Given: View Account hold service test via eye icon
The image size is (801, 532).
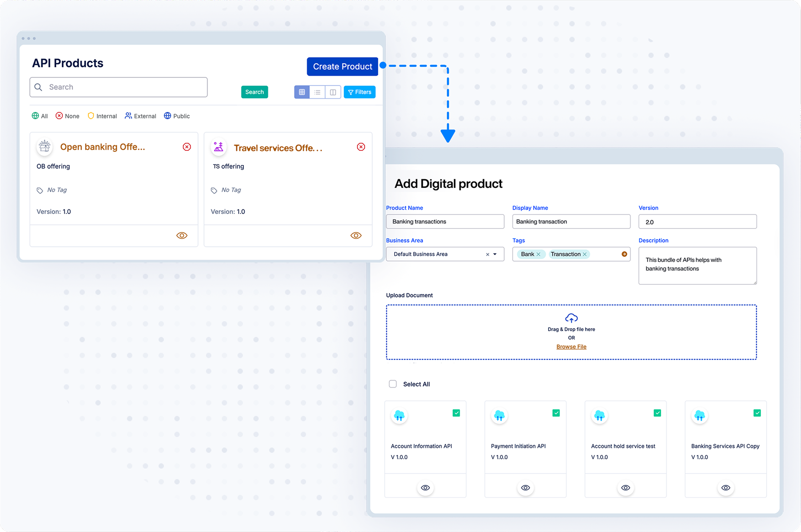Looking at the screenshot, I should point(625,488).
